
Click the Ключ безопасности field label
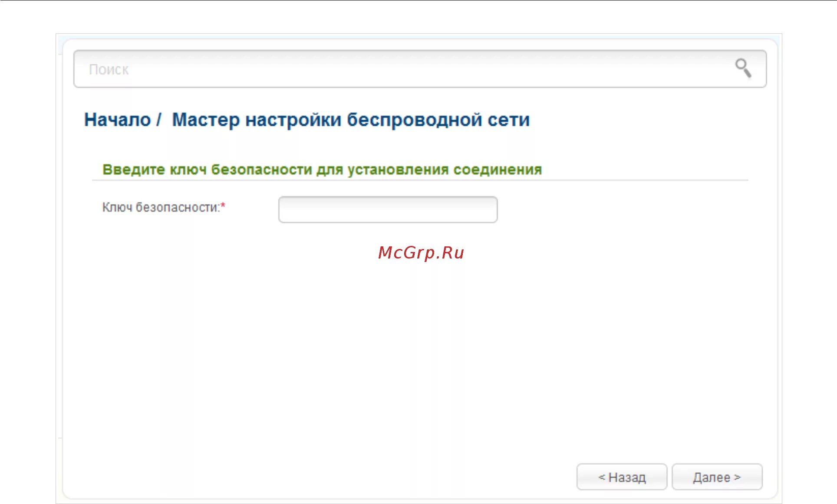[x=161, y=207]
